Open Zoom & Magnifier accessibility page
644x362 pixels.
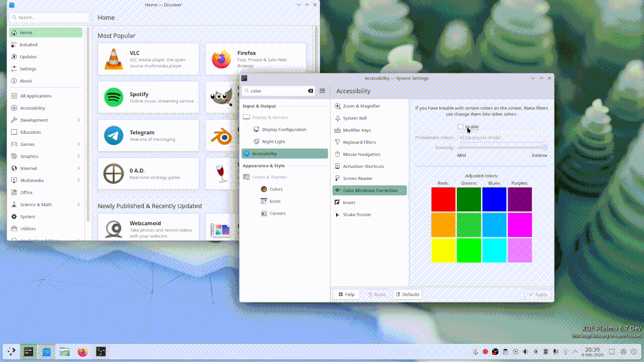pyautogui.click(x=369, y=106)
